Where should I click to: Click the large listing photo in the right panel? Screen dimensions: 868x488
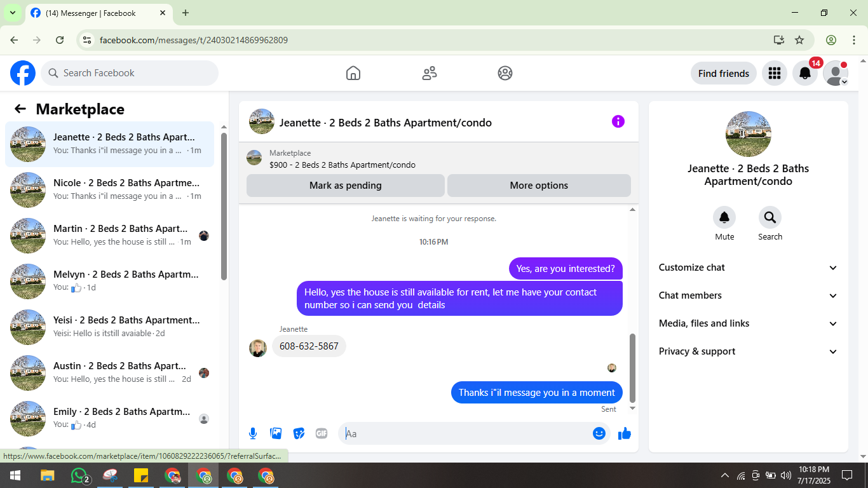coord(749,134)
